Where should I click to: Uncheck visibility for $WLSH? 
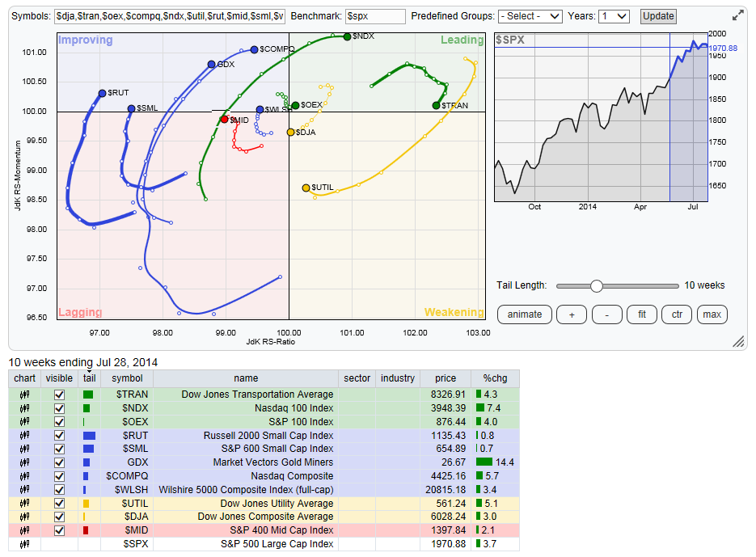click(x=59, y=489)
